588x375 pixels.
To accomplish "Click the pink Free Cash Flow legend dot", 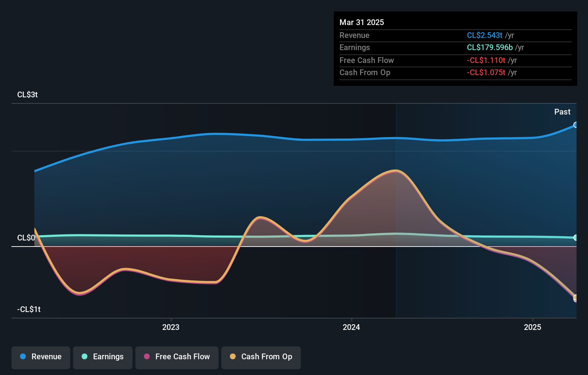I will point(147,356).
